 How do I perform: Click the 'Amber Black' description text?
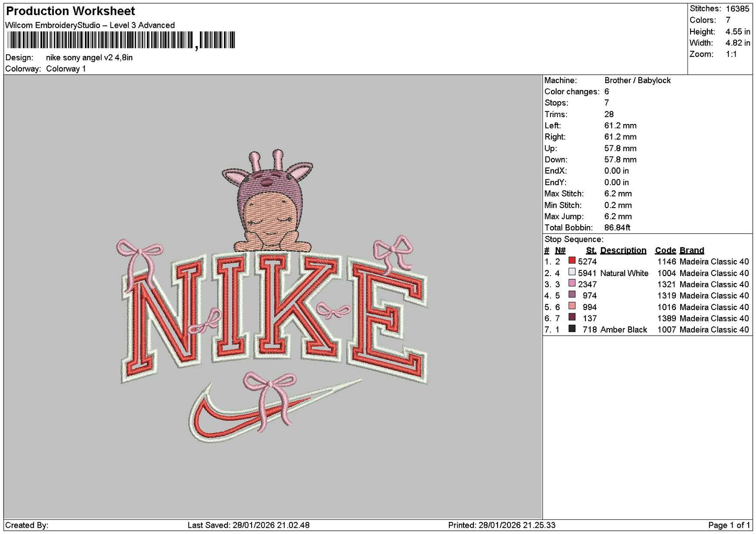coord(624,330)
